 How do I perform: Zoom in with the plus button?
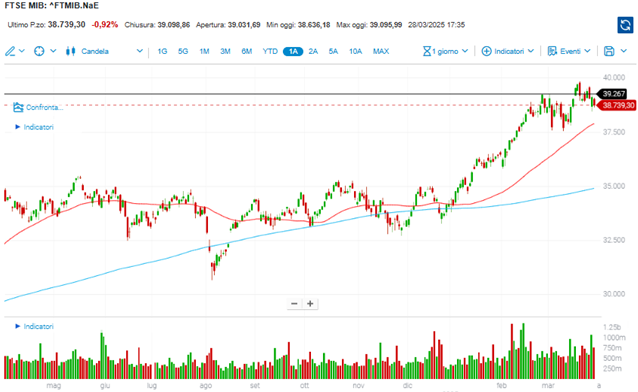coord(310,304)
